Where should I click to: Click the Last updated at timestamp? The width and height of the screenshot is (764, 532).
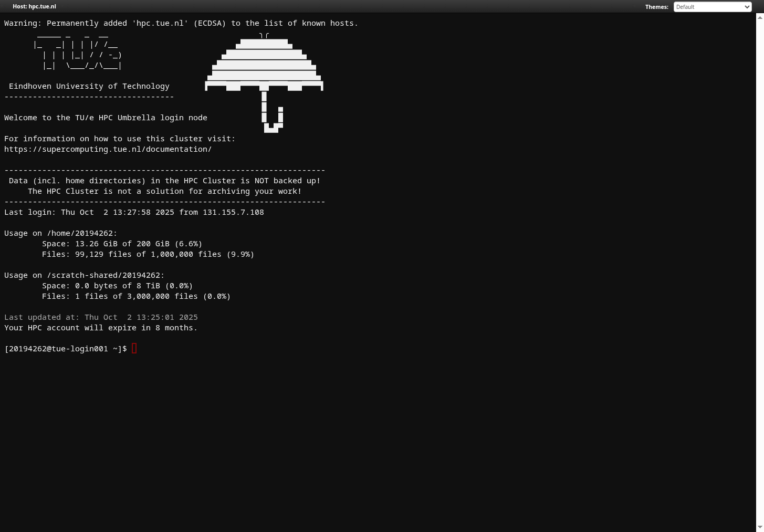(x=101, y=317)
